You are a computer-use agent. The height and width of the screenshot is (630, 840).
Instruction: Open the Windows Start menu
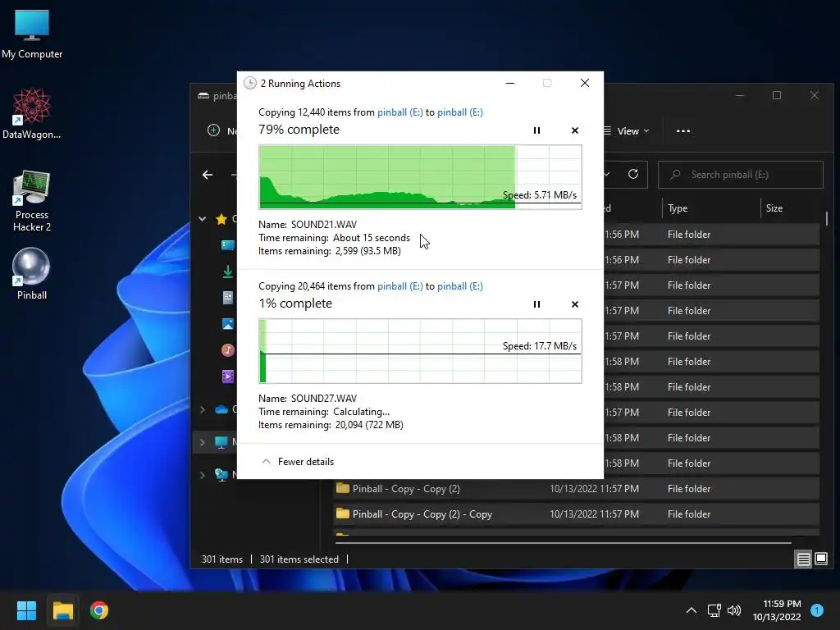click(26, 610)
